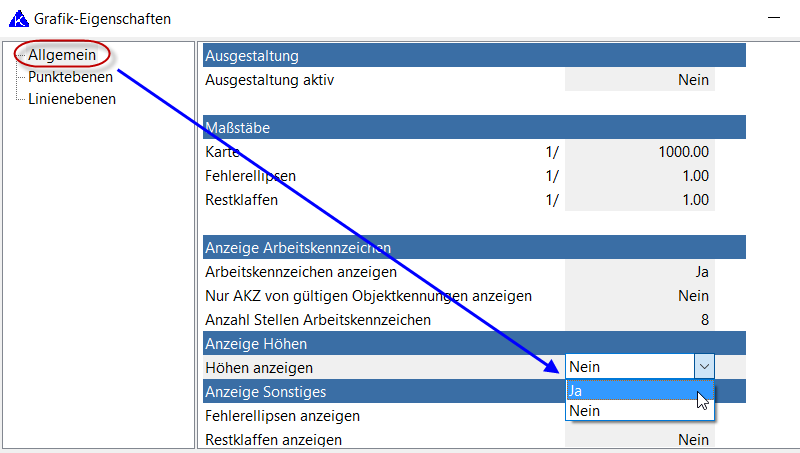Image resolution: width=800 pixels, height=453 pixels.
Task: Edit Anzahl Stellen Arbeitskennzeichen value 8
Action: click(640, 320)
